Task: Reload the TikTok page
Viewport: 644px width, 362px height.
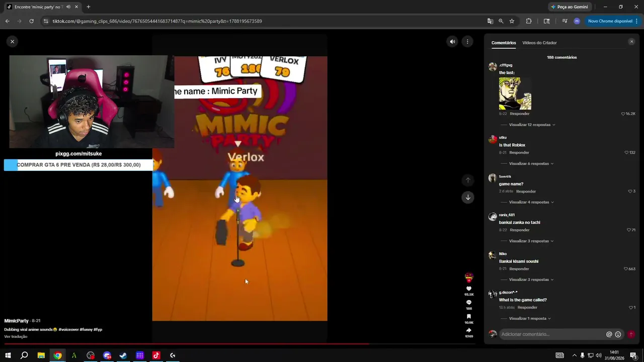Action: coord(31,21)
